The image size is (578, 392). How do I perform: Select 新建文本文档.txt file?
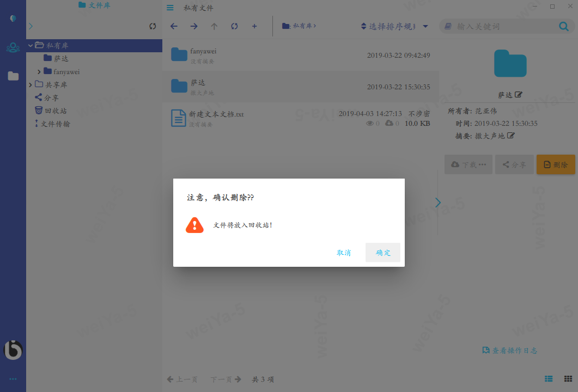tap(300, 118)
